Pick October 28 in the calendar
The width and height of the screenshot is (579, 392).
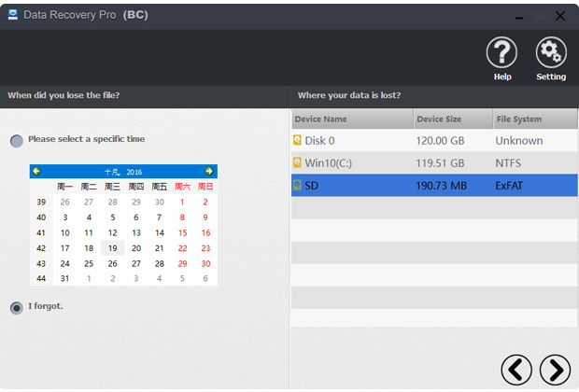pos(159,263)
